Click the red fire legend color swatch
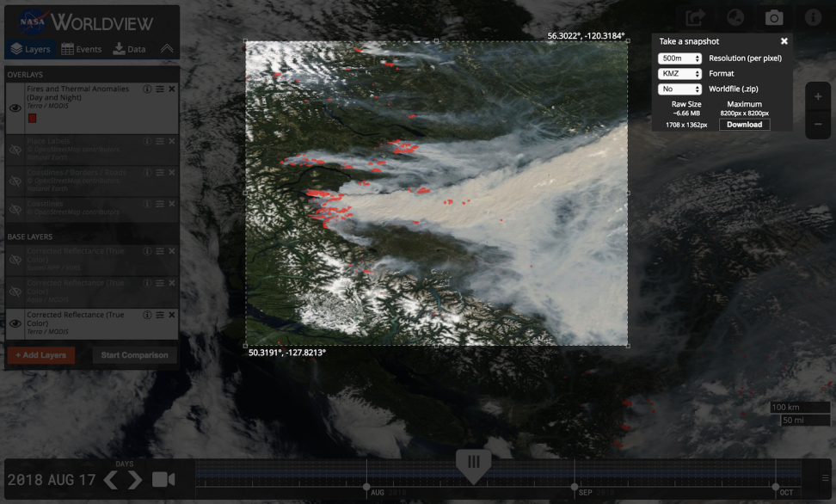The height and width of the screenshot is (504, 836). coord(32,119)
